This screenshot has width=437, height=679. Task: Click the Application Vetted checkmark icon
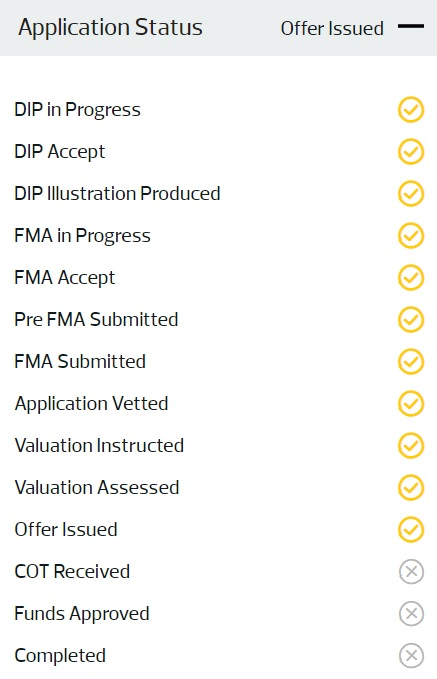(x=411, y=404)
